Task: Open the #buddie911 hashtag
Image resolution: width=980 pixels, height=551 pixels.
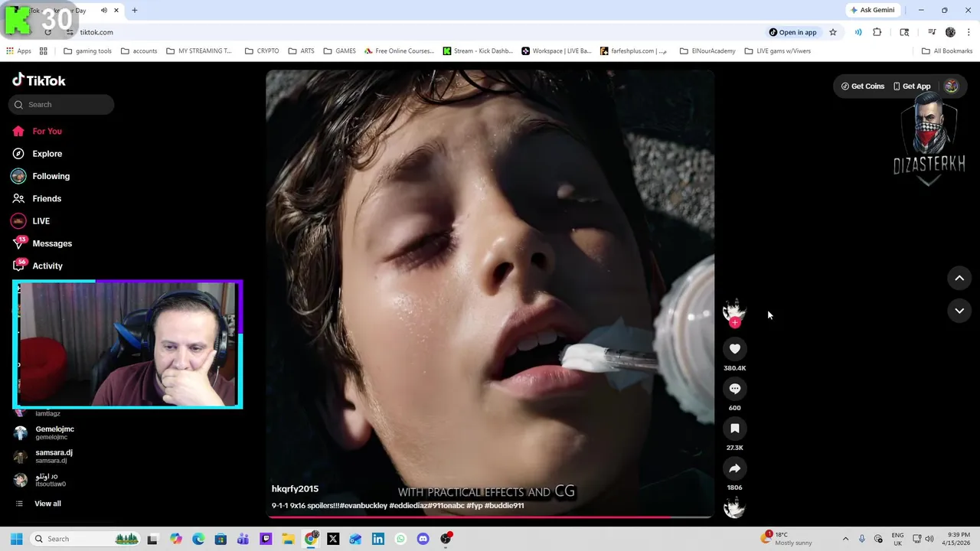Action: pos(504,506)
